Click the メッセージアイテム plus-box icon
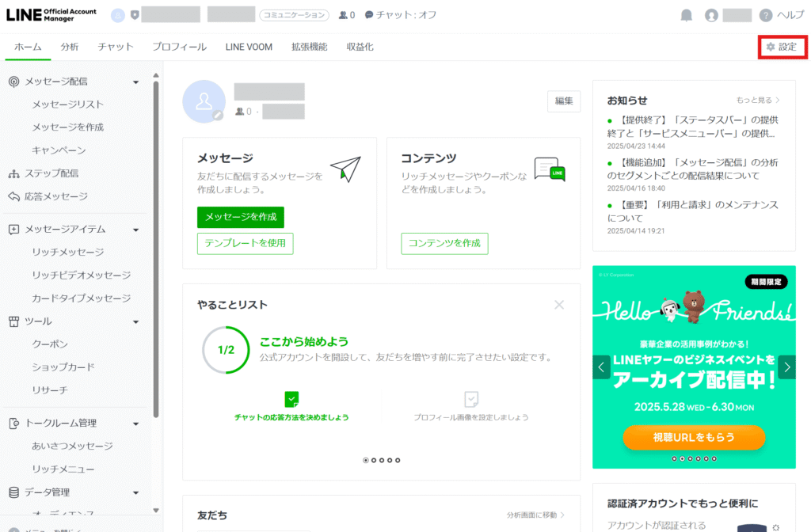 point(14,230)
